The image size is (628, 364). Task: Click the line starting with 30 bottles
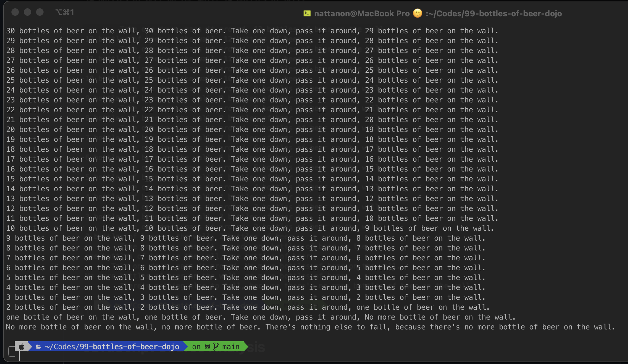pyautogui.click(x=252, y=31)
